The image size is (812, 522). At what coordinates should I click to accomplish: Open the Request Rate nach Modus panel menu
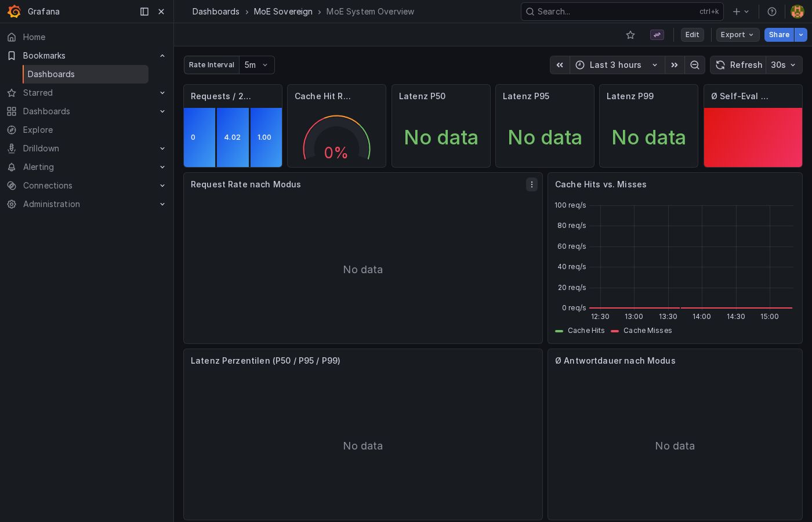tap(532, 184)
